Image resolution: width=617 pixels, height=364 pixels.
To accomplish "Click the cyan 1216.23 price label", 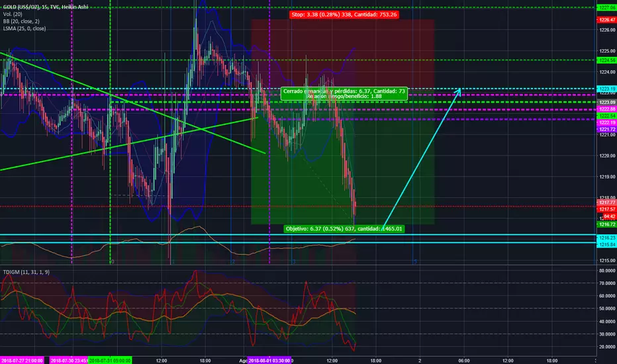I will pos(606,238).
